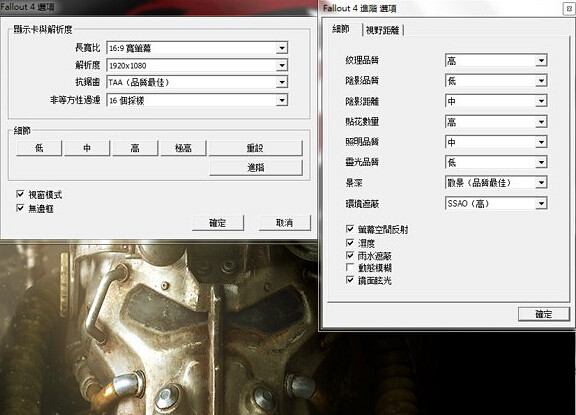Viewport: 576px width, 415px height.
Task: Toggle the 螢幕空間反射 checkbox
Action: (x=350, y=229)
